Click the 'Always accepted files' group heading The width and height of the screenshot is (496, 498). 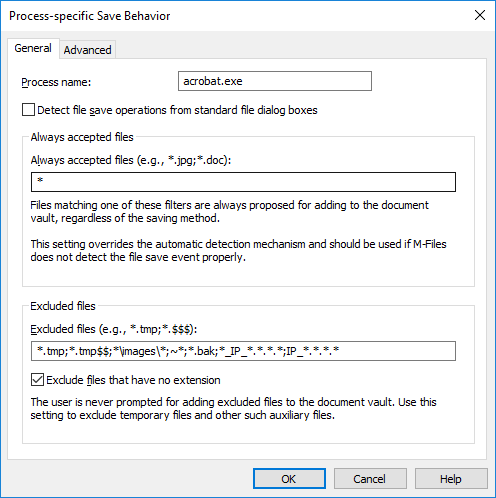[82, 137]
